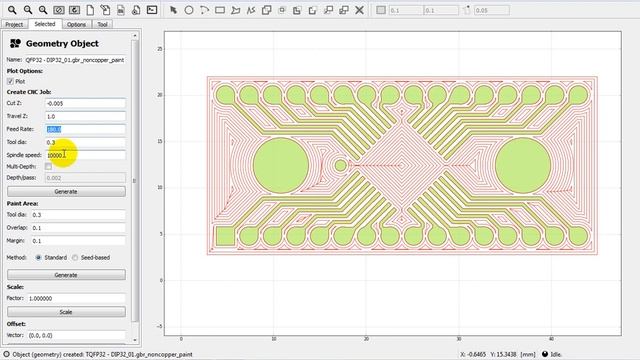This screenshot has height=360, width=640.
Task: Click the Scale button
Action: click(66, 312)
